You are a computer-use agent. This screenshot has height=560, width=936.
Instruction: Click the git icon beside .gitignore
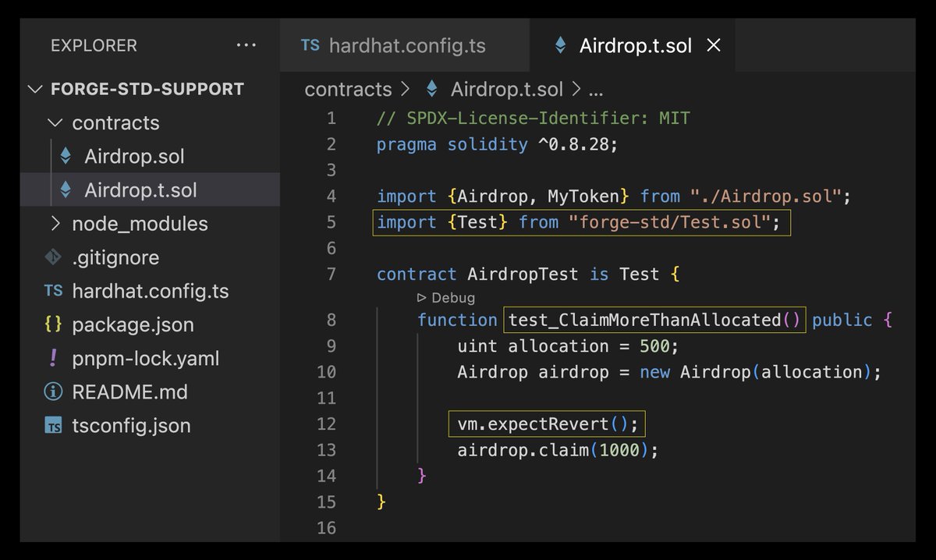point(53,257)
